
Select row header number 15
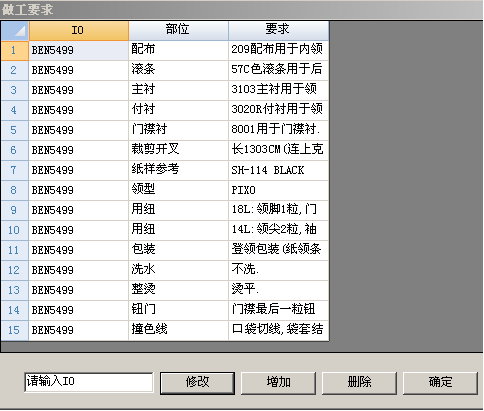pyautogui.click(x=15, y=331)
